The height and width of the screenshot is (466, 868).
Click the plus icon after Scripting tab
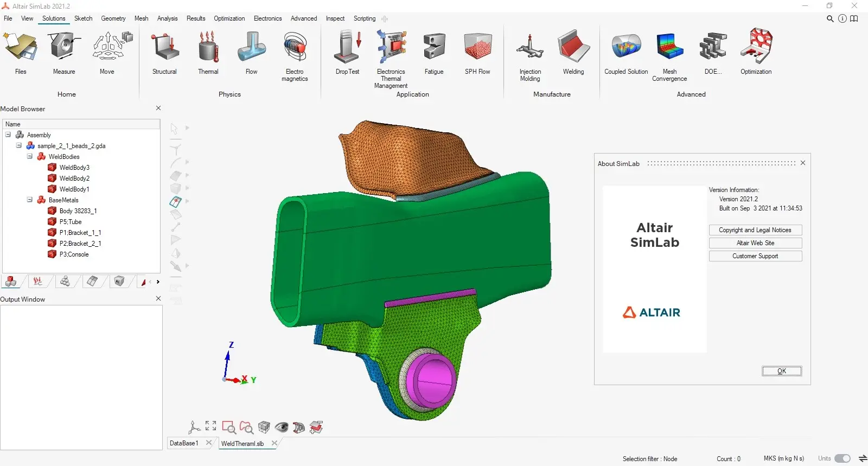(x=385, y=18)
